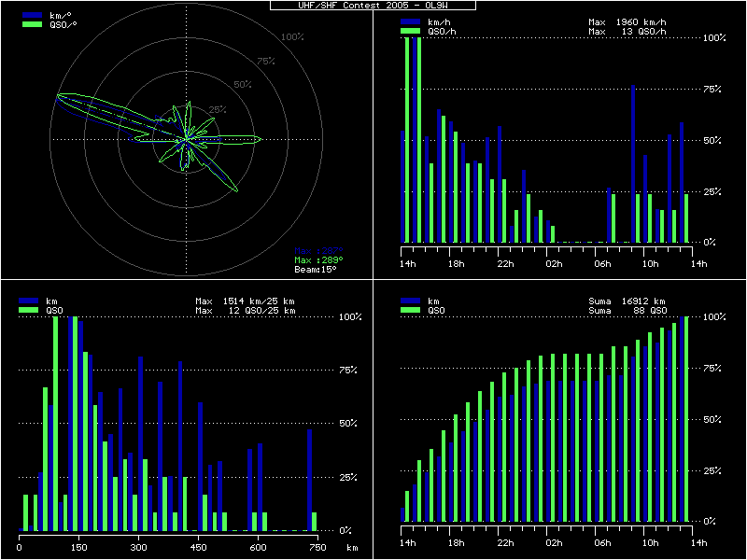The height and width of the screenshot is (560, 747).
Task: Click the 02h axis label in hourly rate chart
Action: pyautogui.click(x=554, y=264)
